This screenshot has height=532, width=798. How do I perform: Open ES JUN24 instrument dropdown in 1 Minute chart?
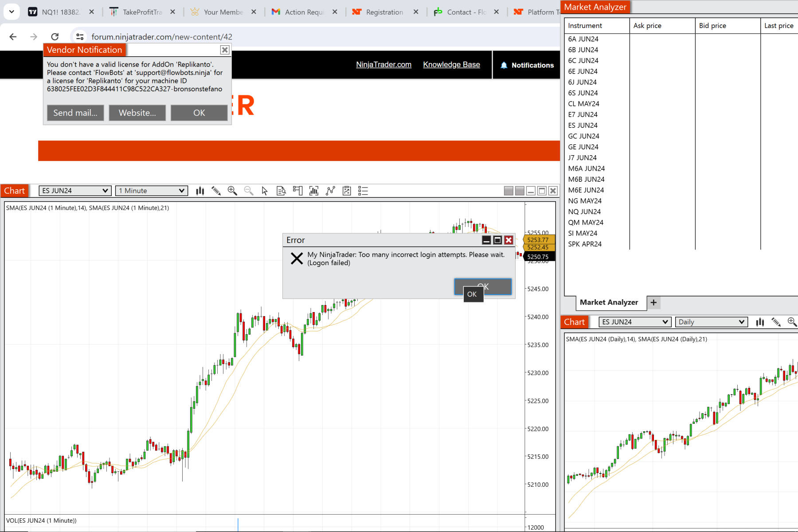74,191
